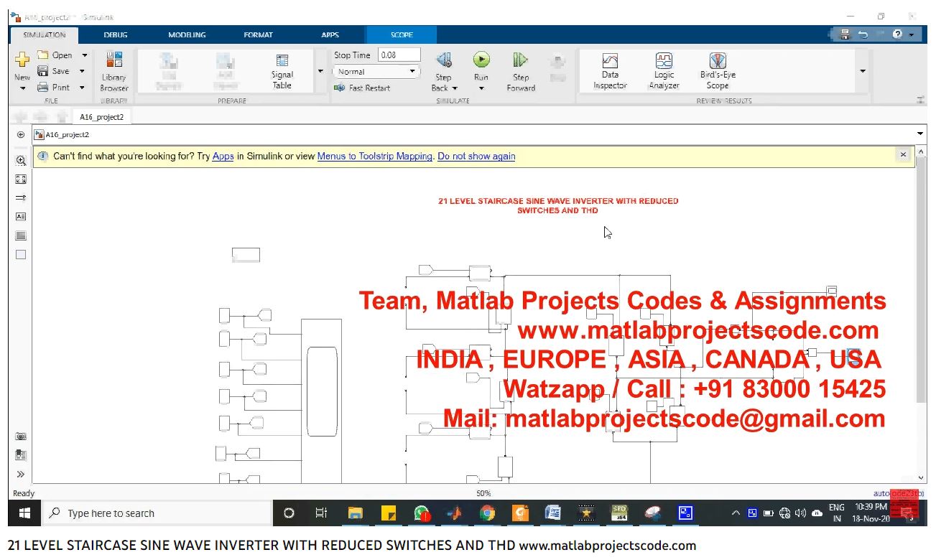Switch to the DEBUG tab
This screenshot has width=936, height=560.
[116, 34]
